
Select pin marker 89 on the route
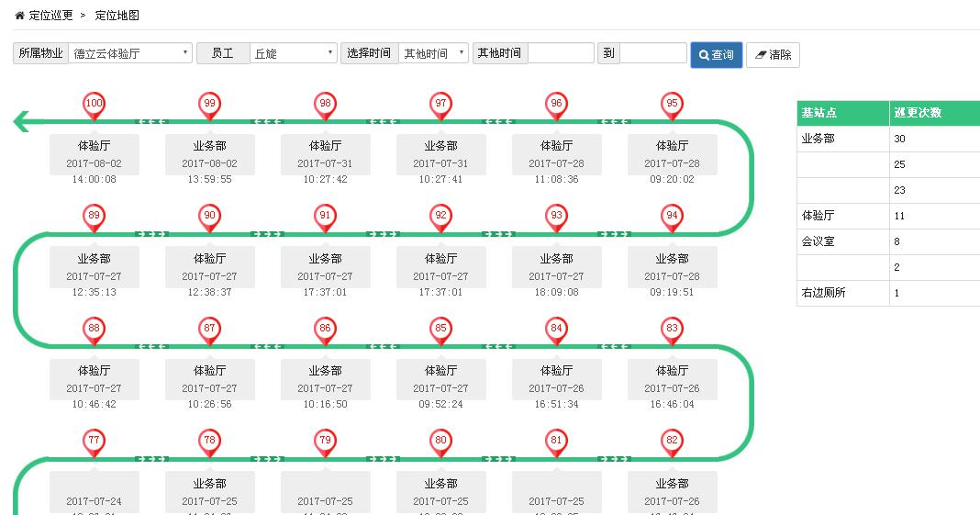(x=94, y=217)
